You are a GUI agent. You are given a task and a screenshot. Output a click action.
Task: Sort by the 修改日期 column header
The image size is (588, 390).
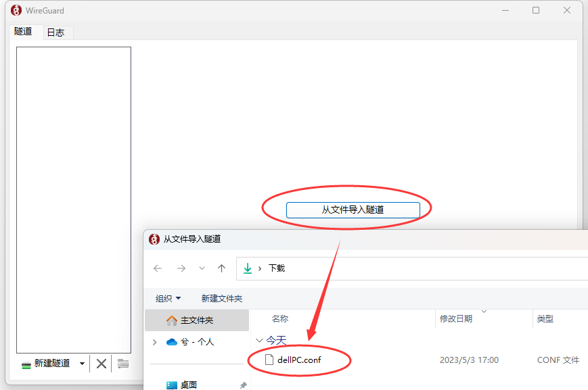click(456, 319)
